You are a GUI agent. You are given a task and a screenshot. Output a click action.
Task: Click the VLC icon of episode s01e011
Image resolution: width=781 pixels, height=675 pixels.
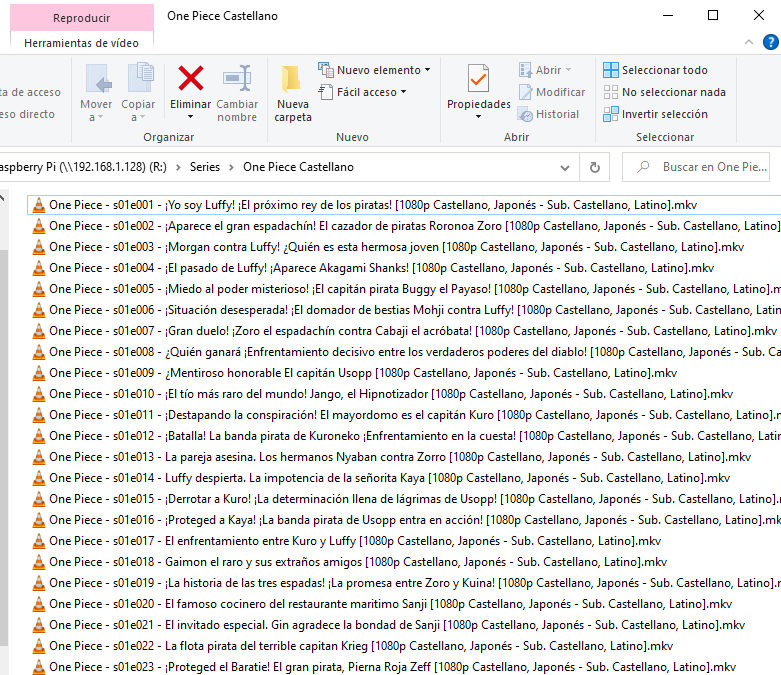click(x=38, y=414)
